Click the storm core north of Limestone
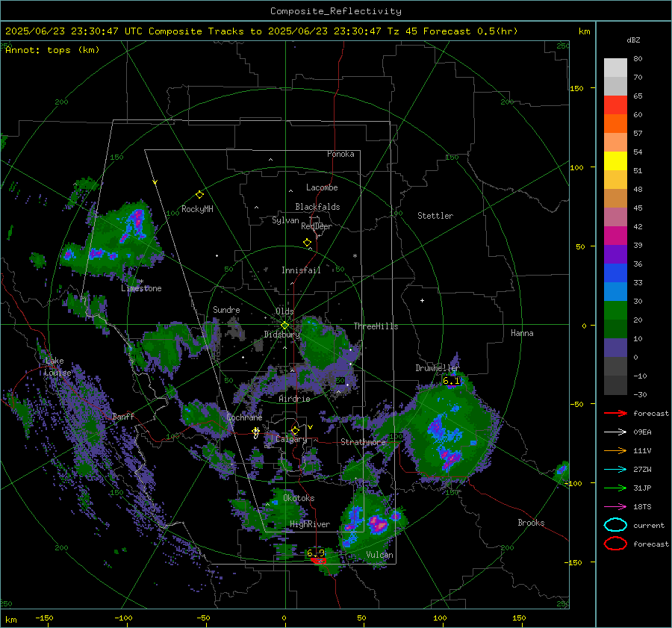 [135, 223]
